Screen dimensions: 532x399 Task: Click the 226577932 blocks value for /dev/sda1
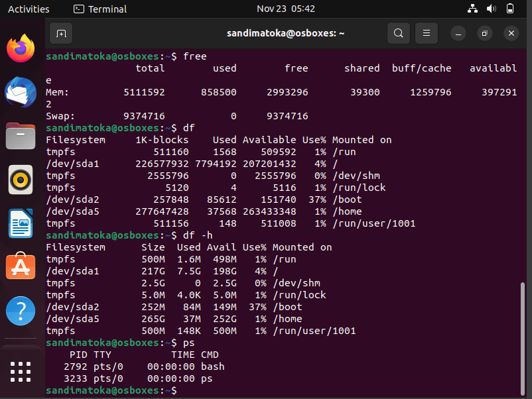(162, 164)
